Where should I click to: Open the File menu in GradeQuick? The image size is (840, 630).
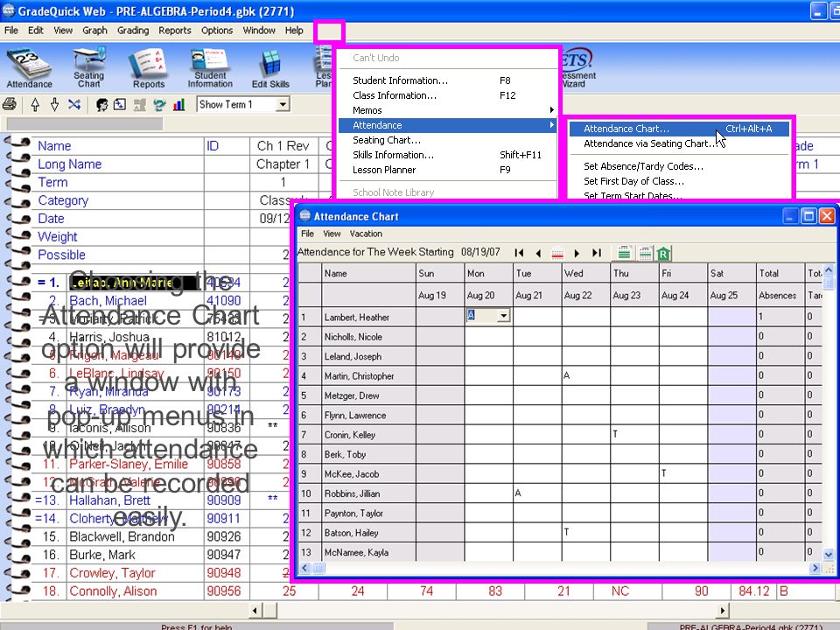[11, 31]
